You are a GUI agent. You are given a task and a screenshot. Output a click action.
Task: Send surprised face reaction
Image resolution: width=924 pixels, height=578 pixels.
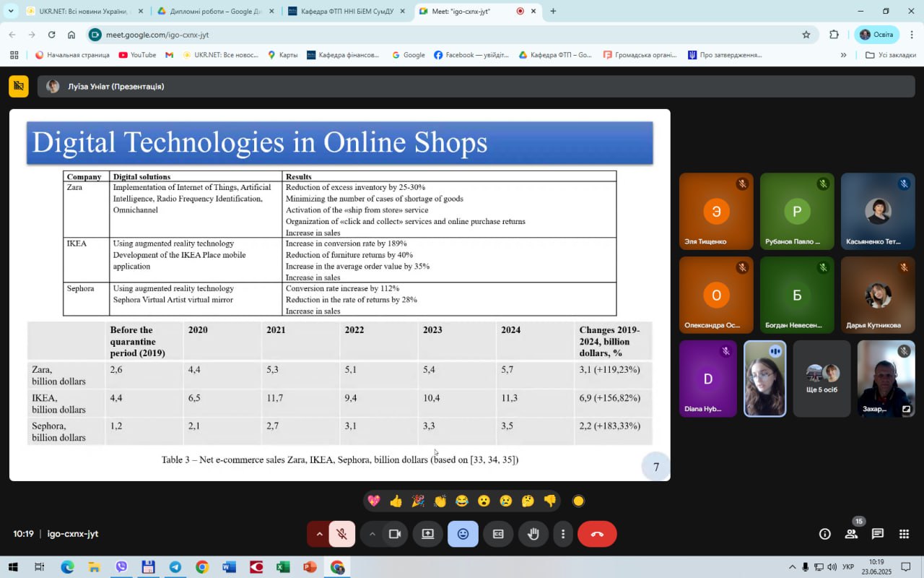pos(484,501)
